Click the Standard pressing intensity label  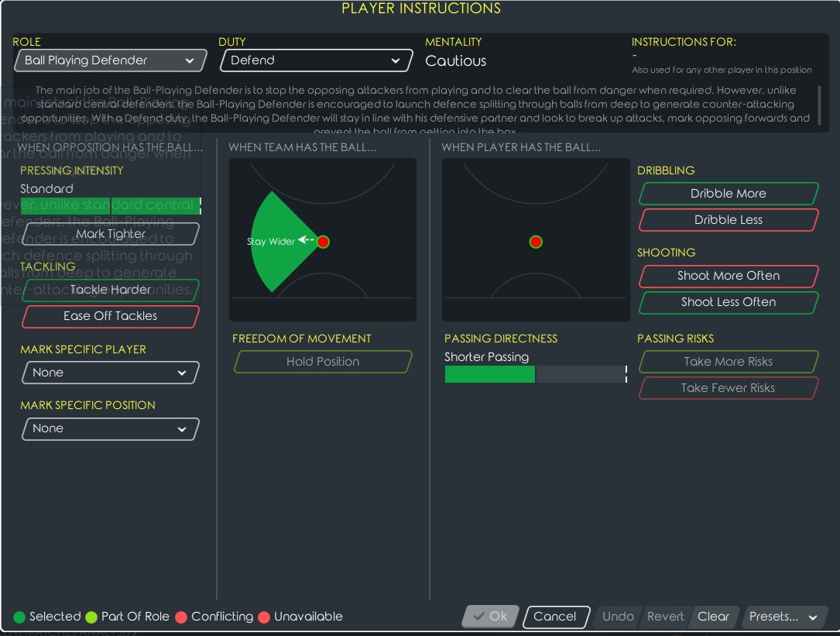[x=46, y=189]
